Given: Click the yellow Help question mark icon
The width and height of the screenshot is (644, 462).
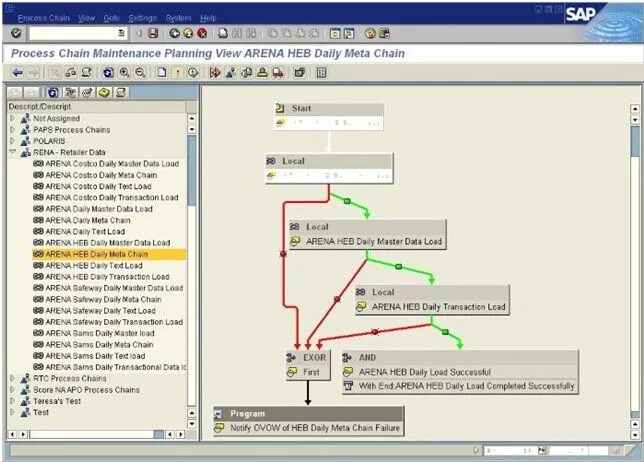Looking at the screenshot, I should pyautogui.click(x=370, y=33).
